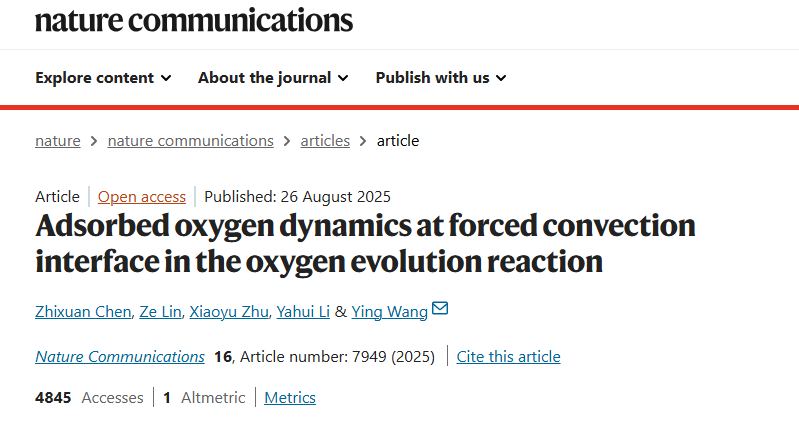Click the Open access link
799x438 pixels.
pyautogui.click(x=141, y=196)
